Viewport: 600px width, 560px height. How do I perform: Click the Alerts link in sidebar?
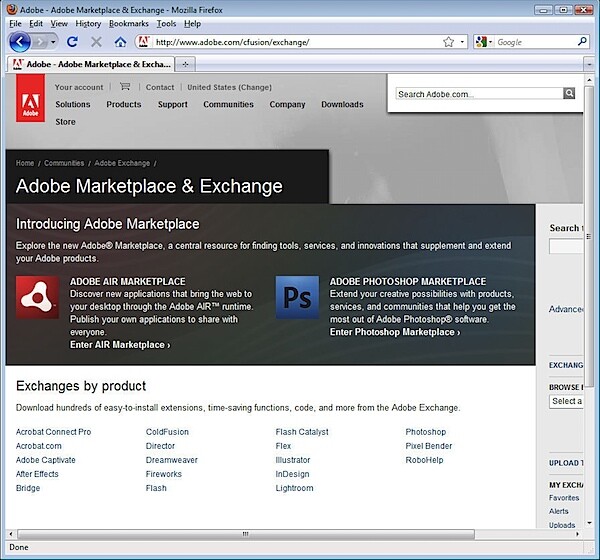pos(559,511)
